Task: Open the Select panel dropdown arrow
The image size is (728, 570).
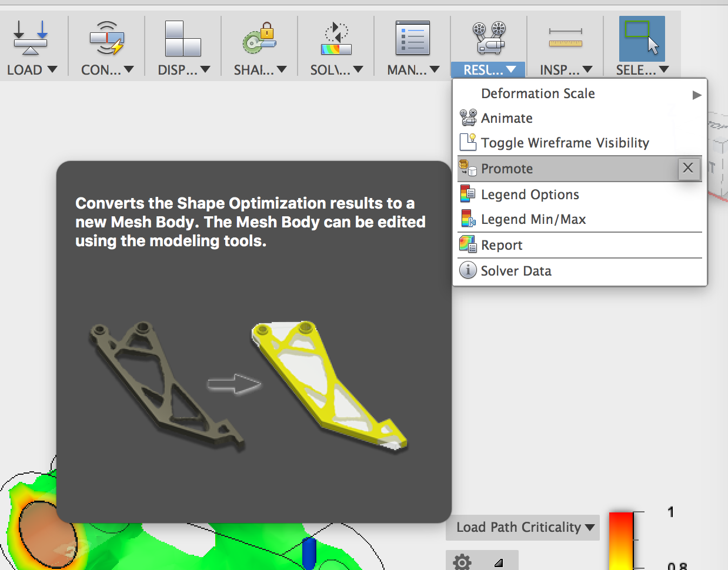Action: [x=664, y=69]
